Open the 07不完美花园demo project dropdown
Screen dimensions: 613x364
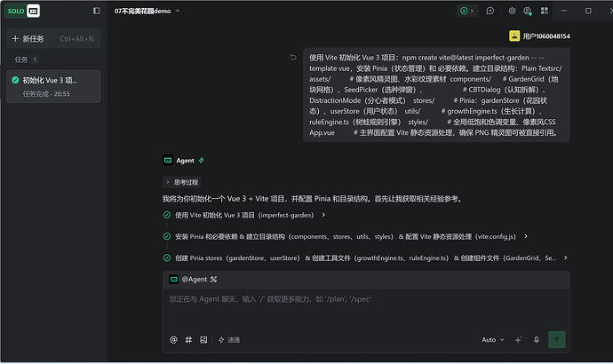[x=147, y=11]
